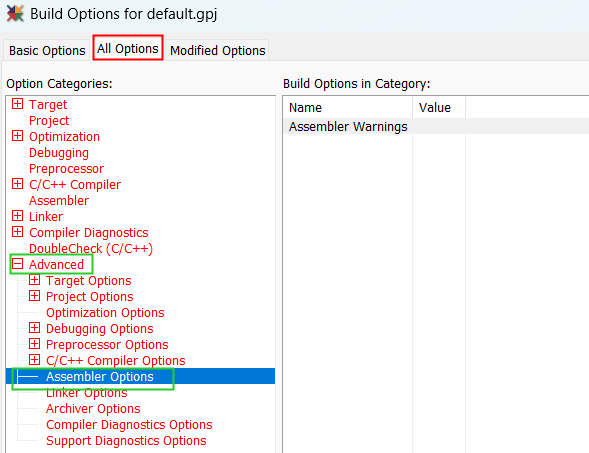Select the Assembler Warnings option row

coord(436,127)
